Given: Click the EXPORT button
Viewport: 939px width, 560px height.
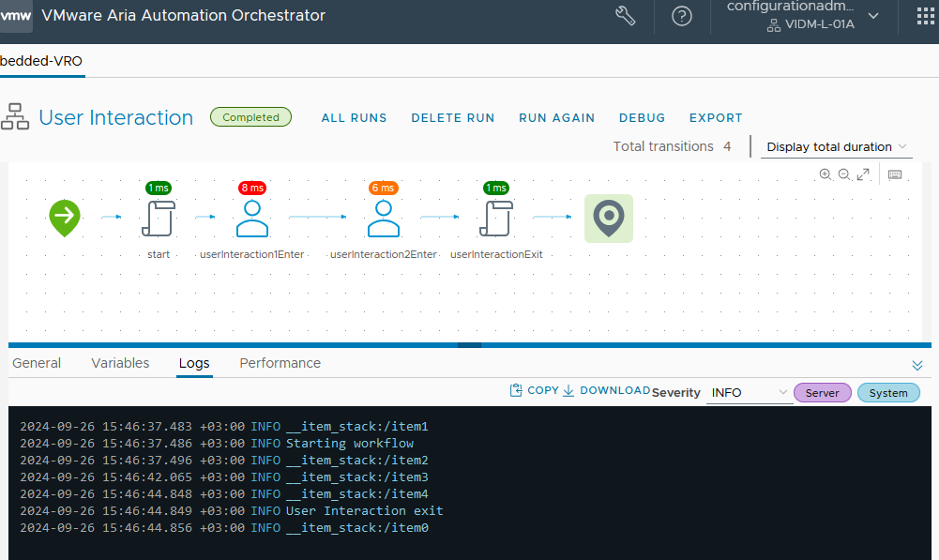Looking at the screenshot, I should 716,118.
